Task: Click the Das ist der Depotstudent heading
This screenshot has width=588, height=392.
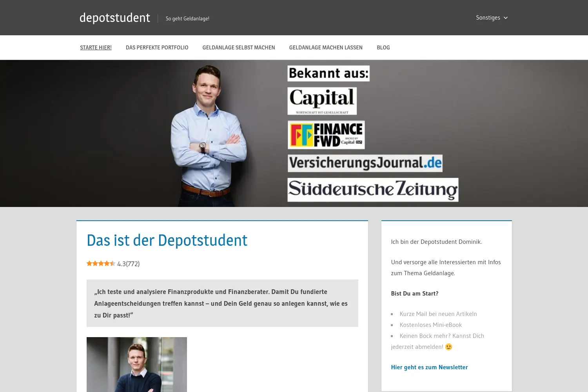Action: (167, 240)
